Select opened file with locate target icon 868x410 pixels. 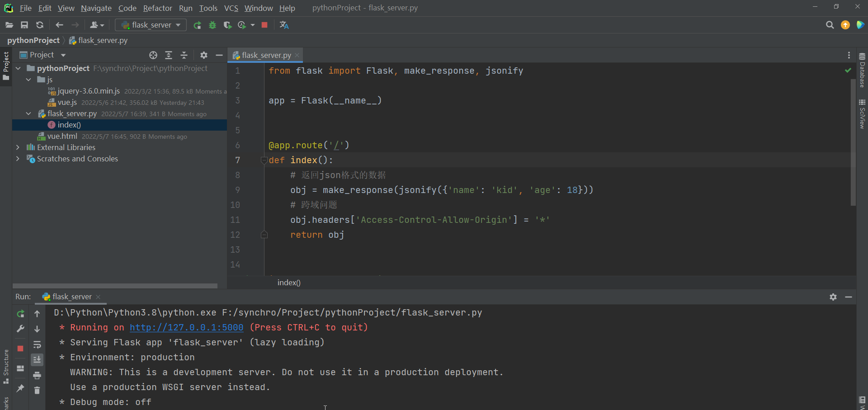tap(153, 55)
